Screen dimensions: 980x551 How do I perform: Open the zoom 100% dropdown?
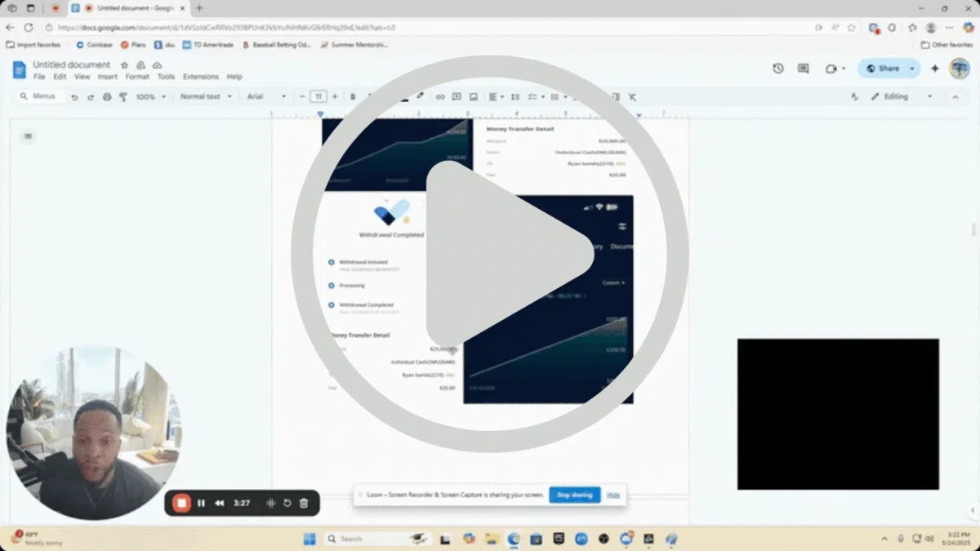coord(151,96)
